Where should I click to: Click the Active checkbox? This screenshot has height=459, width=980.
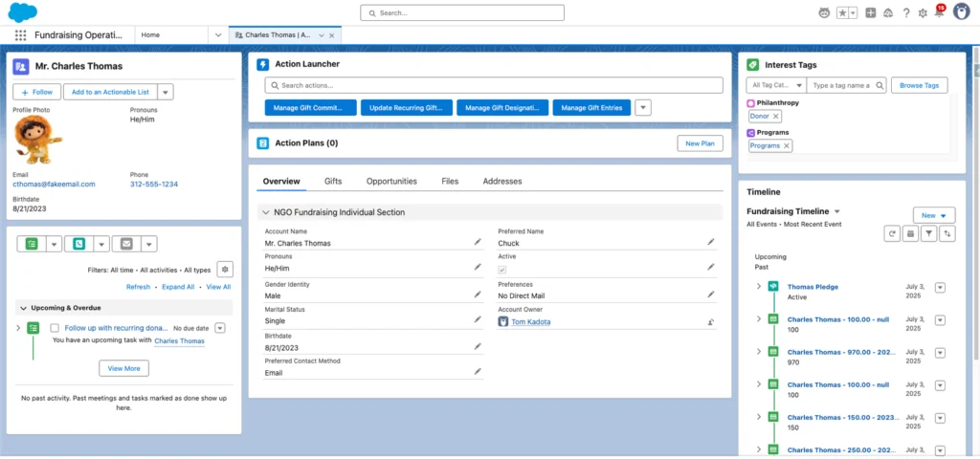coord(502,271)
